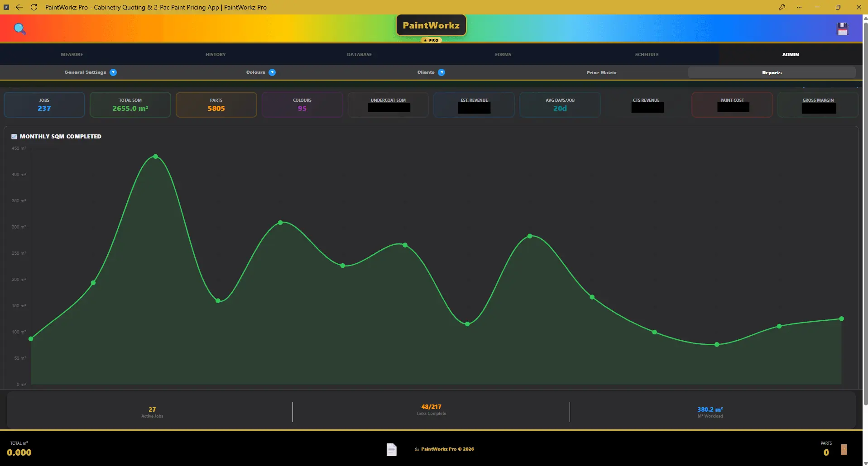Open the DATABASE tab
The image size is (868, 466).
point(360,54)
